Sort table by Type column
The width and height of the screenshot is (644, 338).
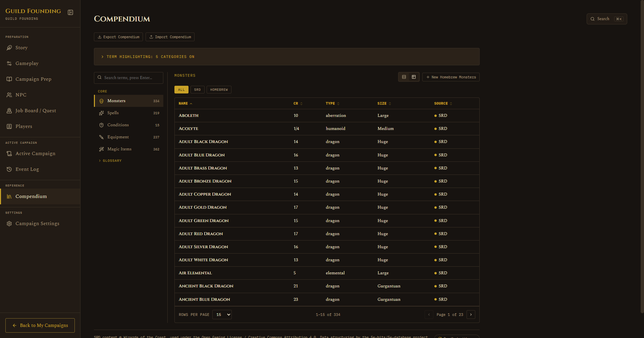[332, 104]
